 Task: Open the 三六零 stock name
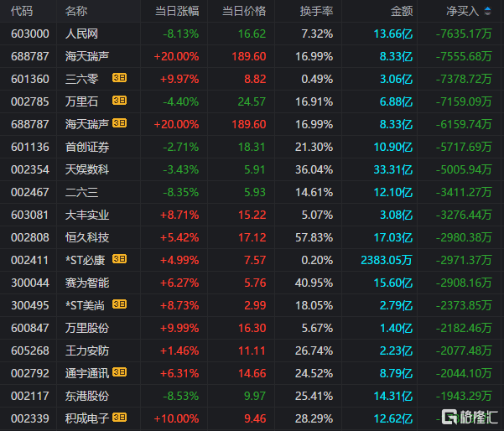tap(81, 79)
